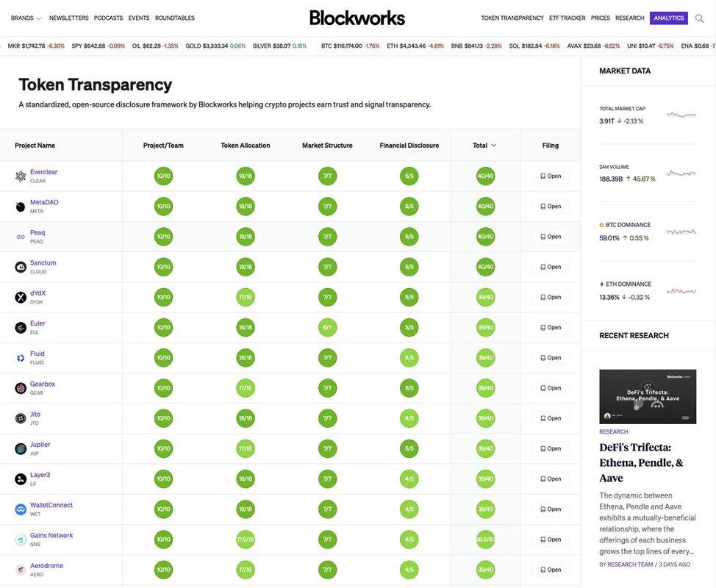Click Jito's 4/5 financial disclosure badge
This screenshot has height=588, width=716.
coord(409,418)
